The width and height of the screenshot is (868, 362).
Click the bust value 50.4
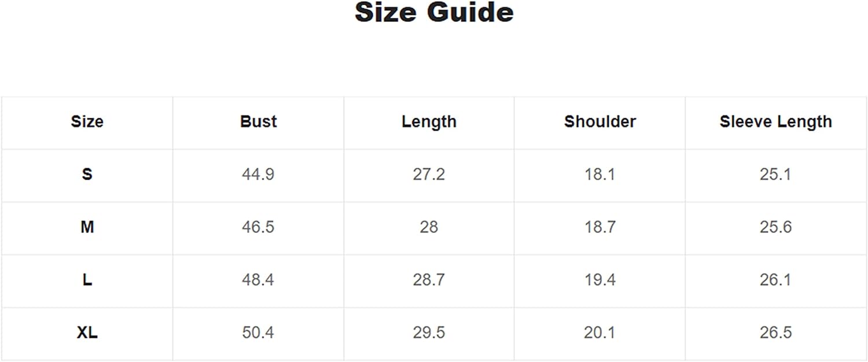pyautogui.click(x=258, y=333)
